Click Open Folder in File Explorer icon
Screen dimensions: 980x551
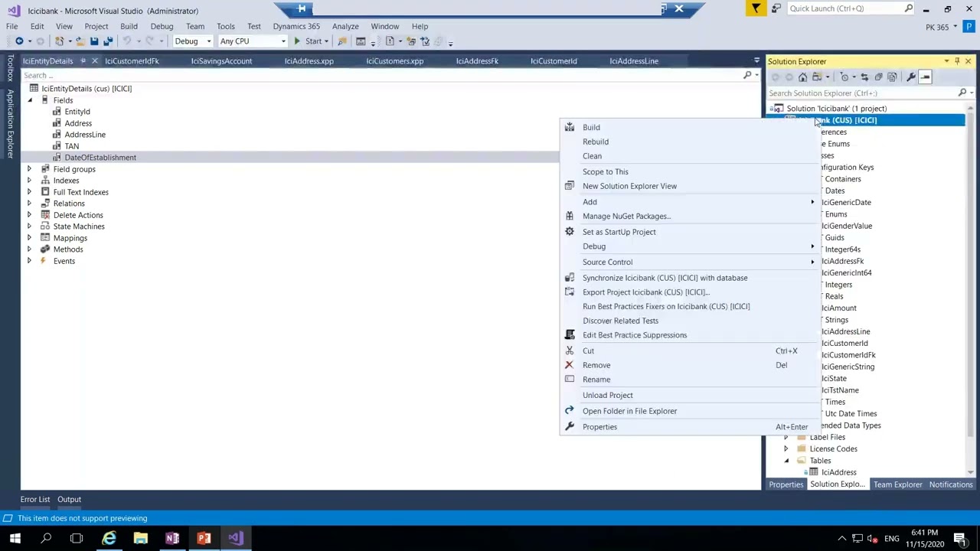pos(569,411)
